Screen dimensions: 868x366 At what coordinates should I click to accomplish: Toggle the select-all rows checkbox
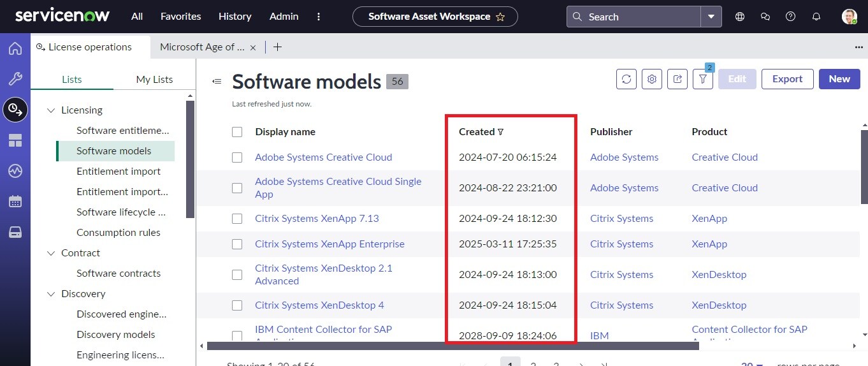[237, 132]
